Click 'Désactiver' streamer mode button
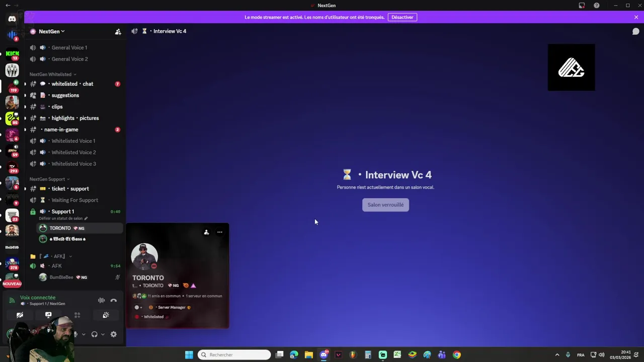The image size is (644, 362). click(x=403, y=17)
